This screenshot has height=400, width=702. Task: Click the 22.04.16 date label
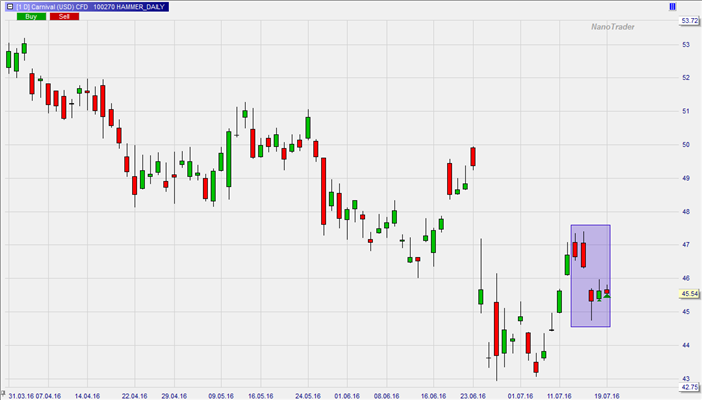coord(135,396)
